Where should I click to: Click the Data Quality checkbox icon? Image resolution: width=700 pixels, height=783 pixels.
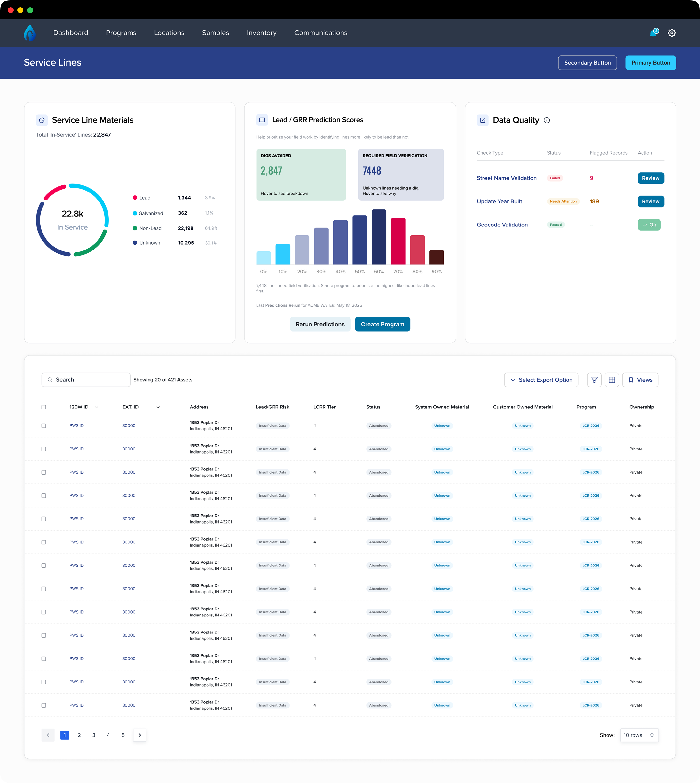click(482, 120)
